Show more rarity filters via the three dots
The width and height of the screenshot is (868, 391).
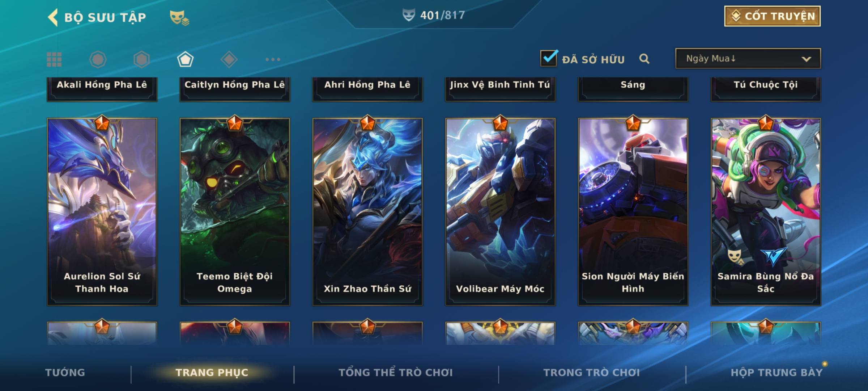point(273,59)
